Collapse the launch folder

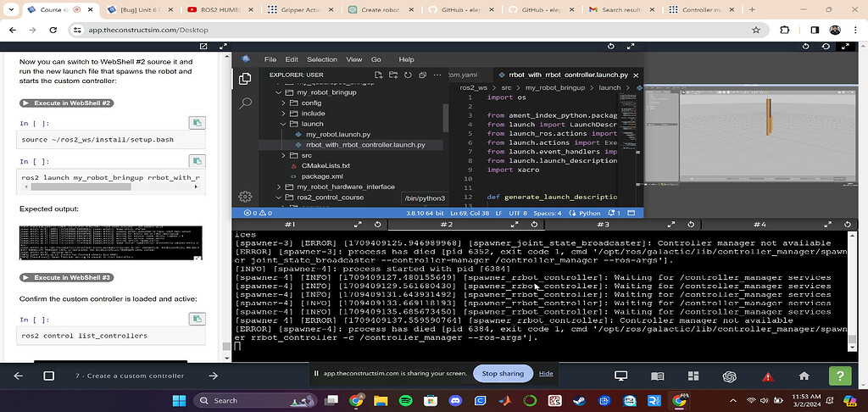pyautogui.click(x=284, y=124)
